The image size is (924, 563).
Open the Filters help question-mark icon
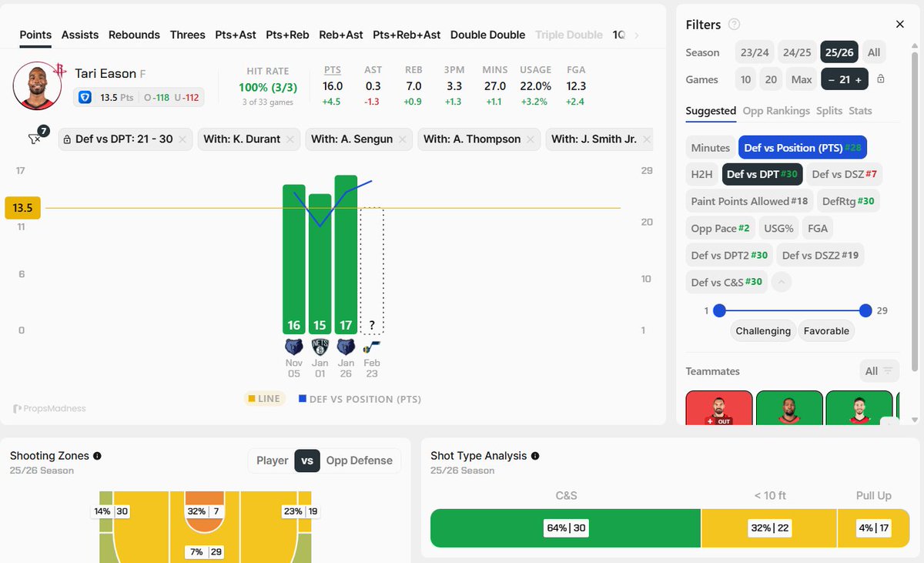point(735,25)
